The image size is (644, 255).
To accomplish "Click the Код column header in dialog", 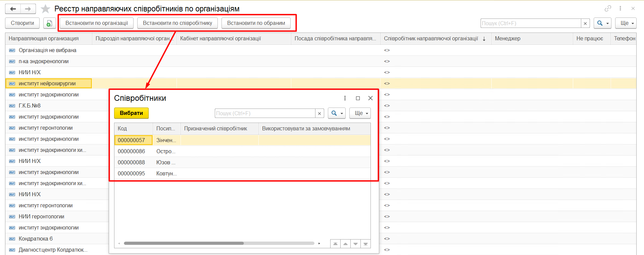I will [133, 129].
